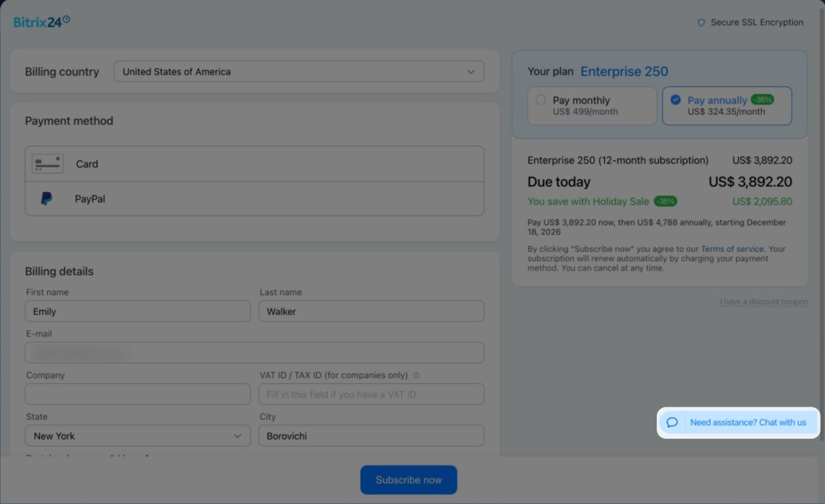Screen dimensions: 825x504
Task: Click the Secure SSL shield icon
Action: pyautogui.click(x=701, y=23)
